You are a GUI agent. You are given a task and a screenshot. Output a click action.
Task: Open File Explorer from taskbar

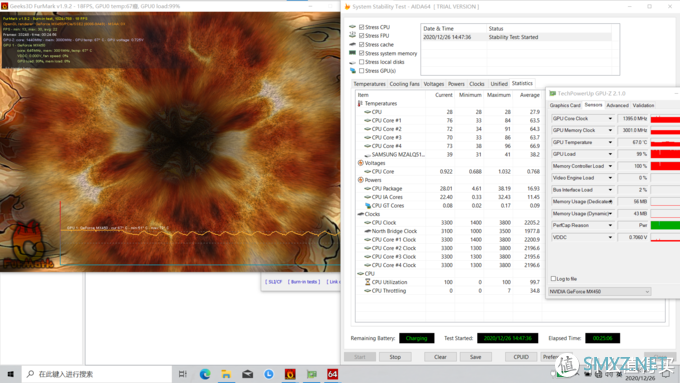[x=226, y=374]
